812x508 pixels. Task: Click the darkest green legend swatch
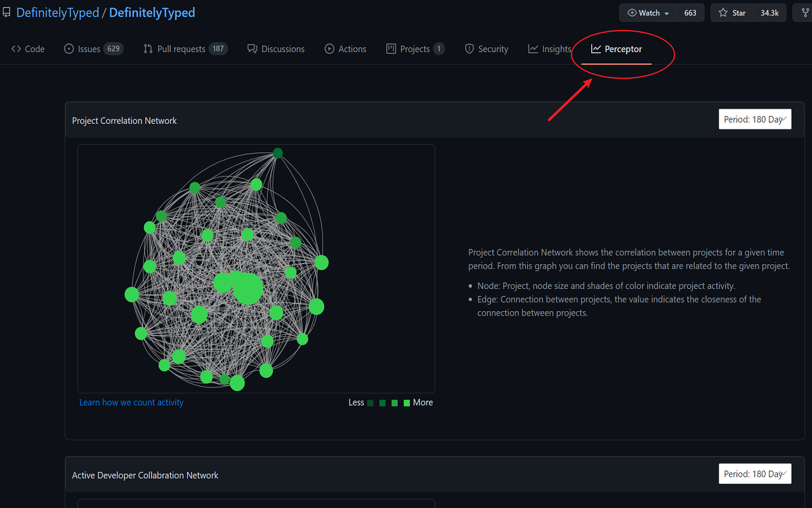(370, 403)
